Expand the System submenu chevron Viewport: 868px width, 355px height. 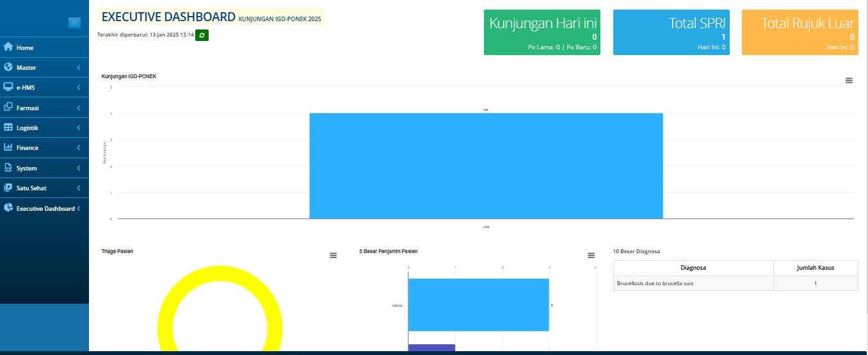(78, 168)
